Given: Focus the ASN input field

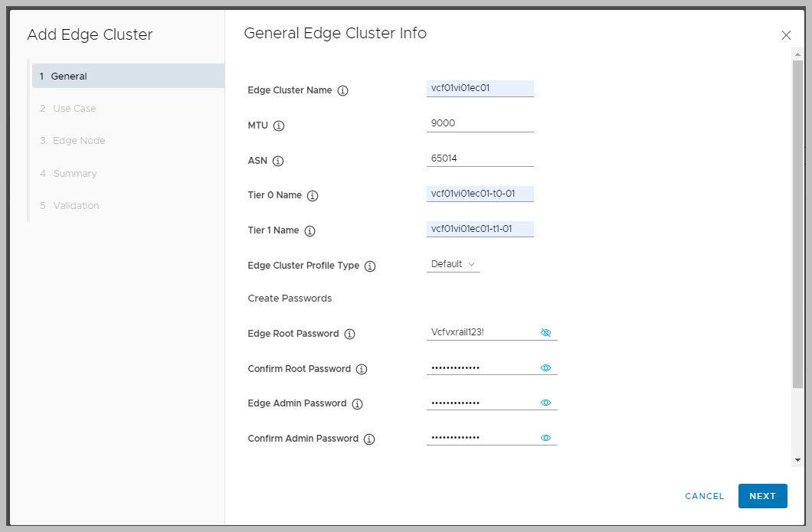Looking at the screenshot, I should pyautogui.click(x=480, y=158).
